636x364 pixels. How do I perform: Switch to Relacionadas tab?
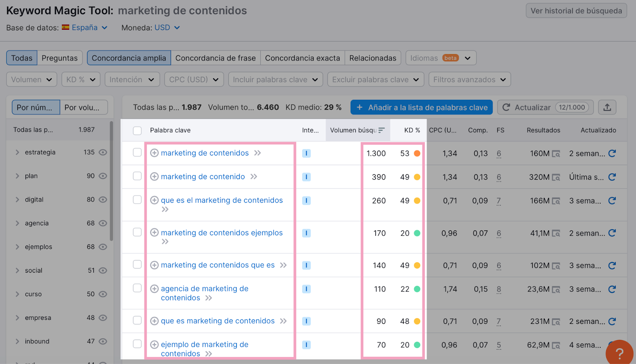[x=373, y=58]
